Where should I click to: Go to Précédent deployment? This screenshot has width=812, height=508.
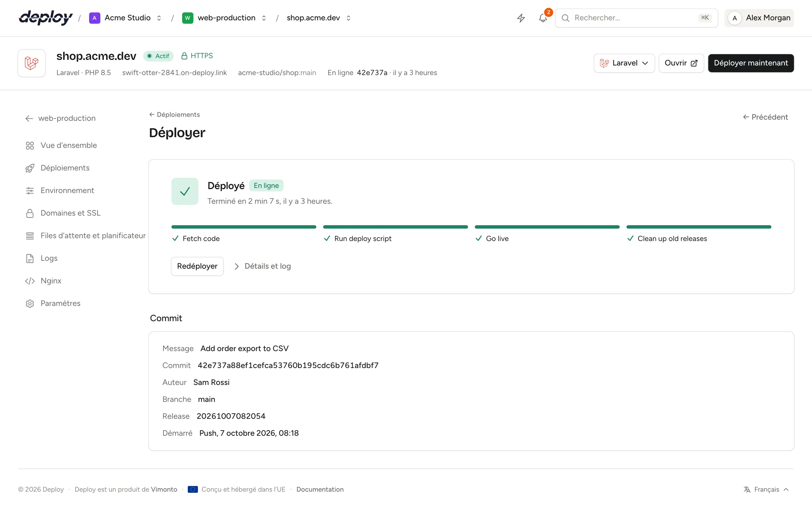pyautogui.click(x=765, y=117)
